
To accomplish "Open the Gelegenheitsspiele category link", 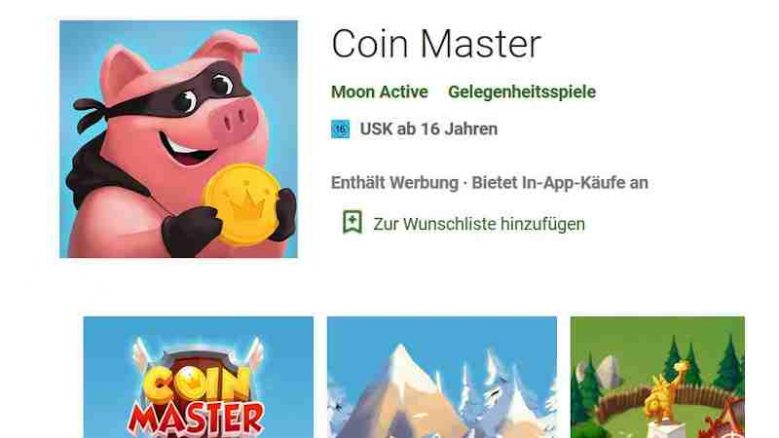I will tap(522, 92).
